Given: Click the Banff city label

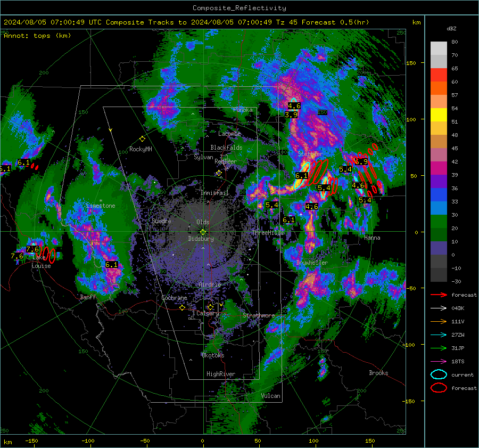Looking at the screenshot, I should 88,297.
